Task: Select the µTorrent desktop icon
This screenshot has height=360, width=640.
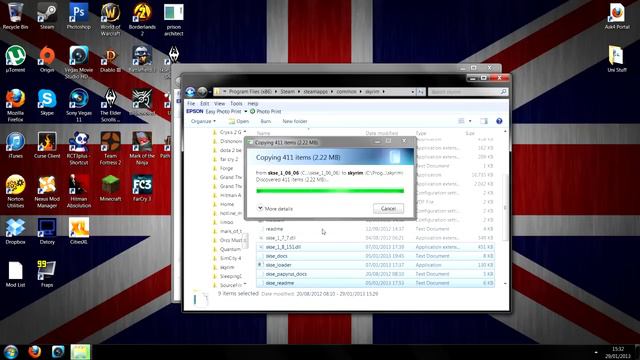Action: pos(15,60)
